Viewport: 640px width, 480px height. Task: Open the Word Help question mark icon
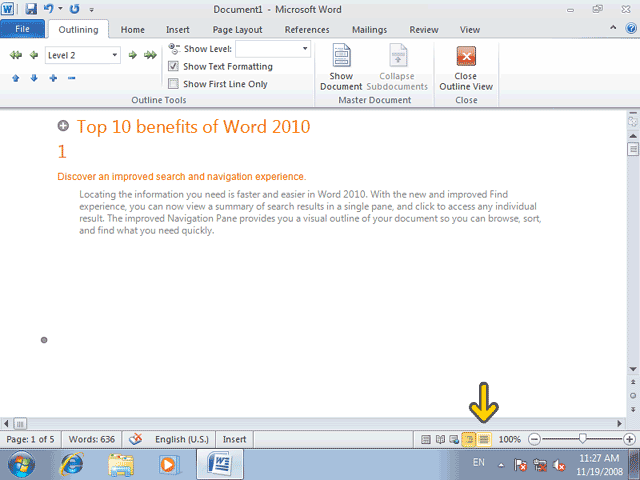[x=631, y=28]
